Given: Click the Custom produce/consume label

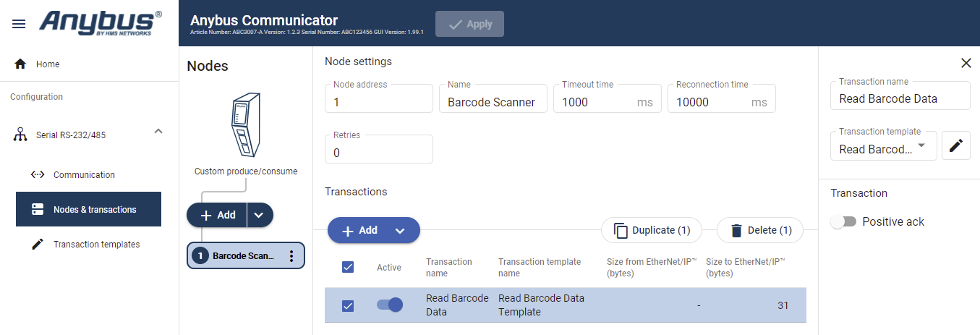Looking at the screenshot, I should point(246,171).
